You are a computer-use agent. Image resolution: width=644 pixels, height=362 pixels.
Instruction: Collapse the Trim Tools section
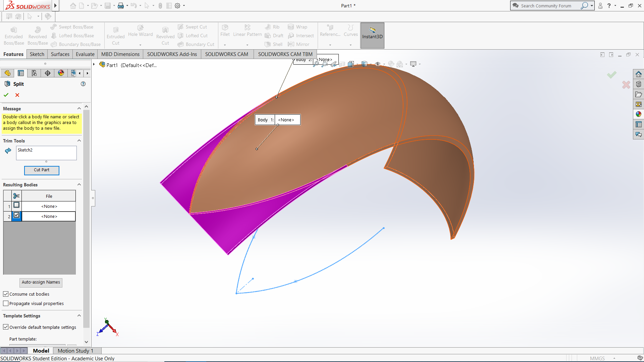(x=79, y=140)
